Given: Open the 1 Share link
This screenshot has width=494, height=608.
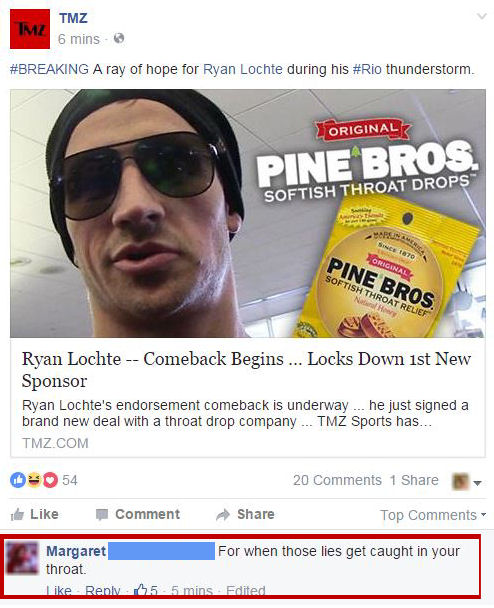Looking at the screenshot, I should tap(414, 480).
